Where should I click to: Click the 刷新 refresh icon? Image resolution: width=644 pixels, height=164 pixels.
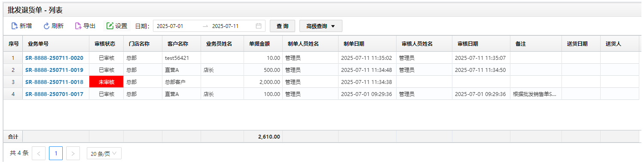(46, 26)
